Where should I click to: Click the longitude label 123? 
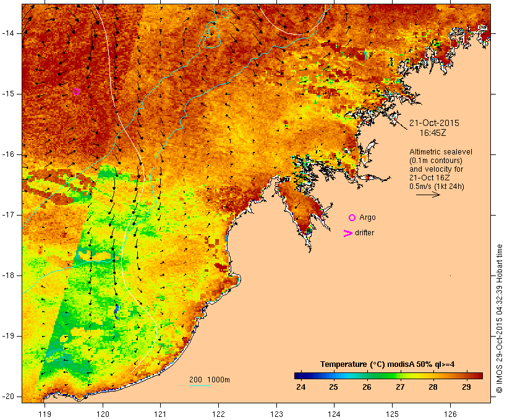pyautogui.click(x=276, y=414)
